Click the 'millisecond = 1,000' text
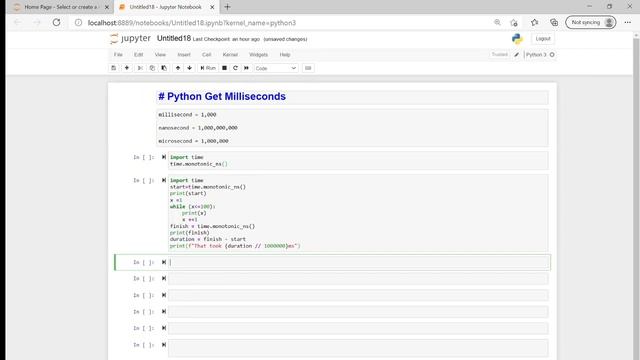The width and height of the screenshot is (640, 360). point(187,115)
